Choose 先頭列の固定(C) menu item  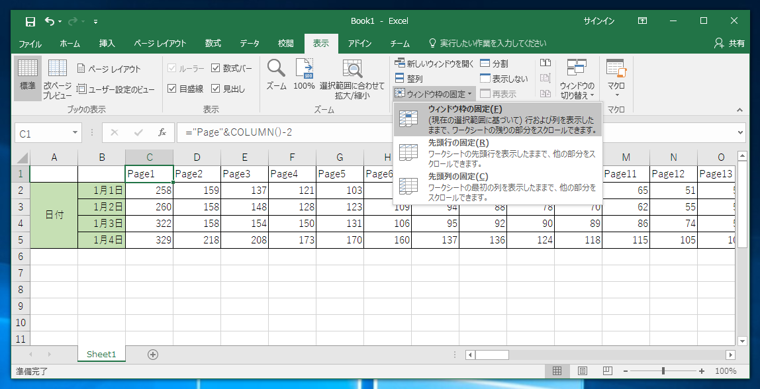click(498, 186)
